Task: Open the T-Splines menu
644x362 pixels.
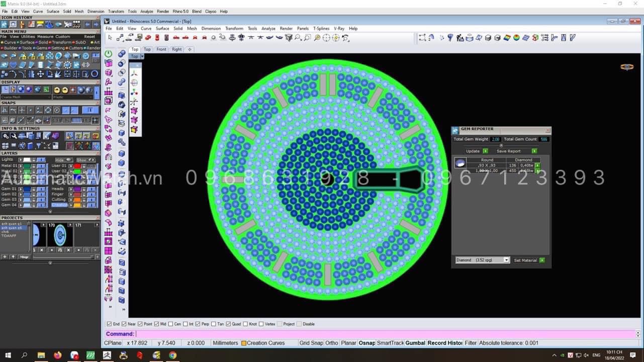Action: pyautogui.click(x=322, y=29)
